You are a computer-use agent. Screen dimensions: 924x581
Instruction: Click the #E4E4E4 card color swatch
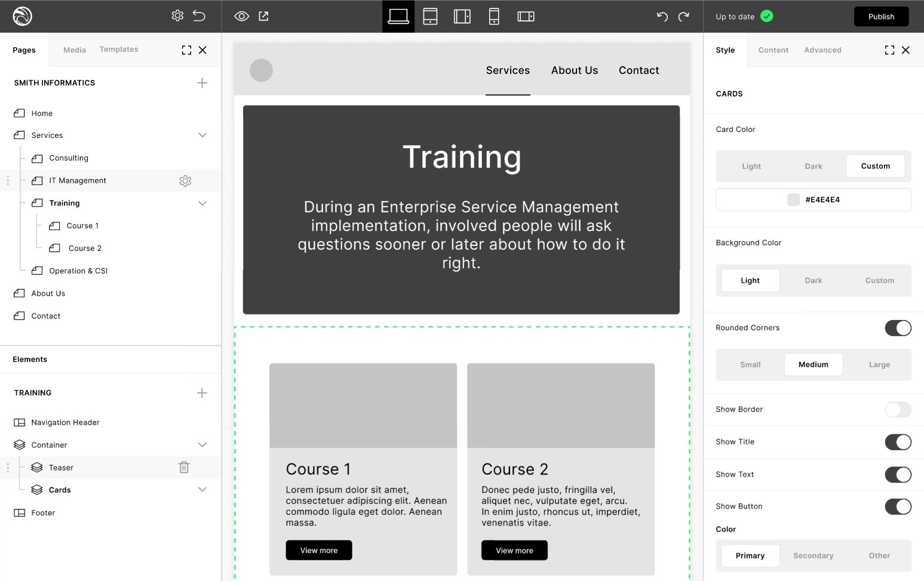(793, 200)
